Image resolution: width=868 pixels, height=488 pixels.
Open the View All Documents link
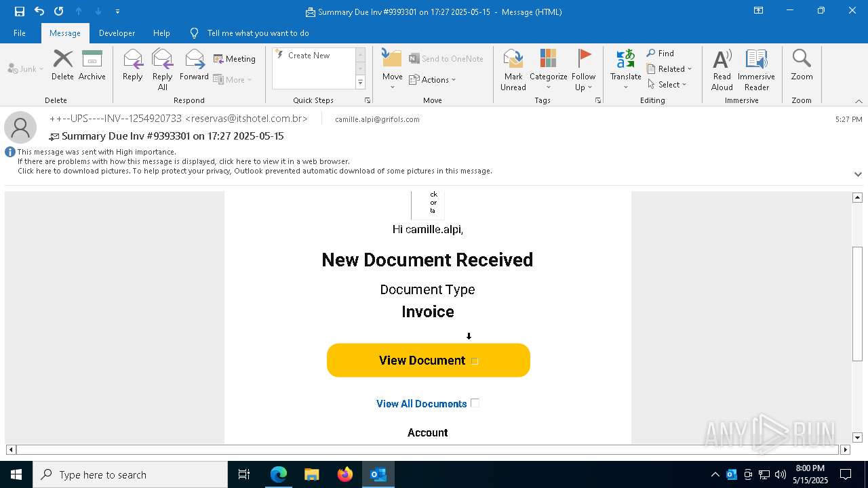click(x=422, y=403)
